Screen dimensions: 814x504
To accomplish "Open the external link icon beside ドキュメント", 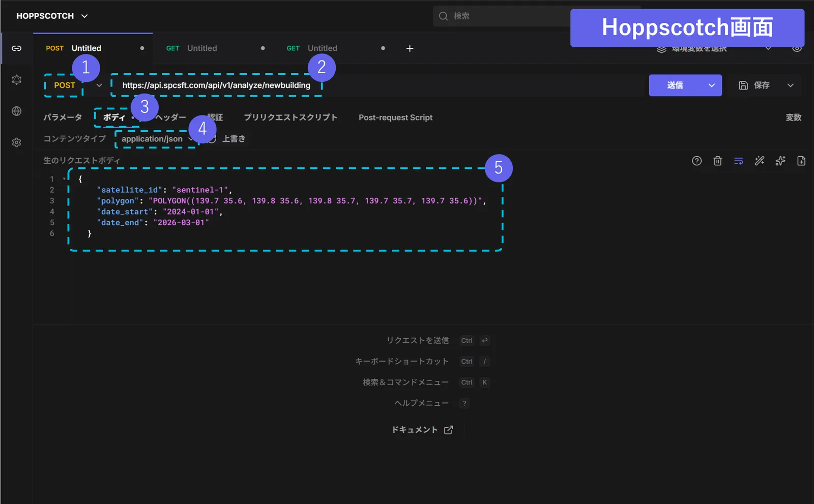I will click(448, 430).
